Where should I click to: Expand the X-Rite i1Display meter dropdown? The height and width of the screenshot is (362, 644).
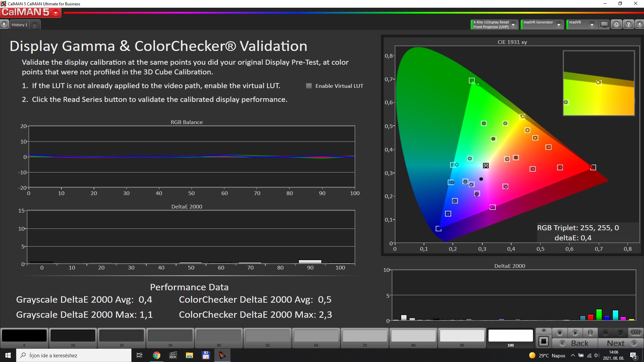(513, 24)
